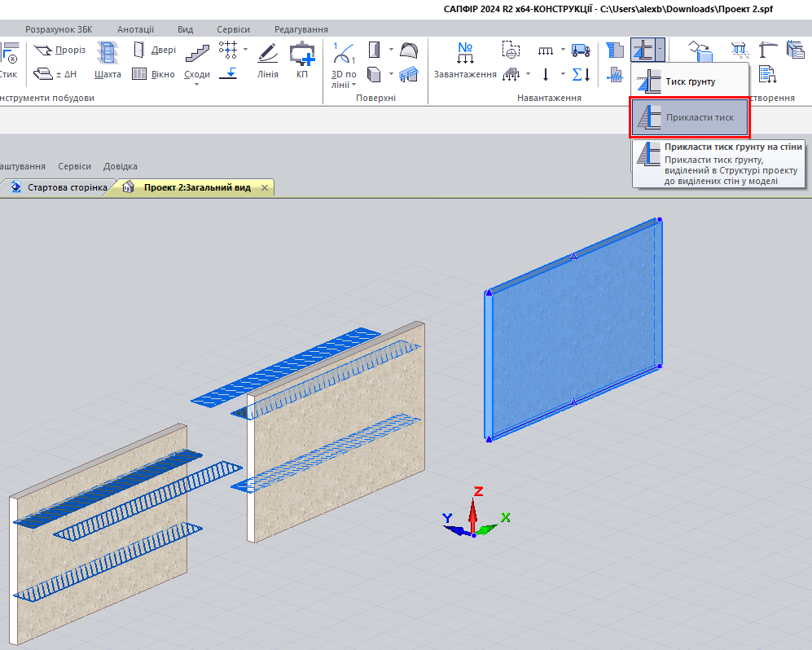Image resolution: width=812 pixels, height=650 pixels.
Task: Open the Розрахунок ЗБК ribbon tab
Action: click(x=59, y=29)
